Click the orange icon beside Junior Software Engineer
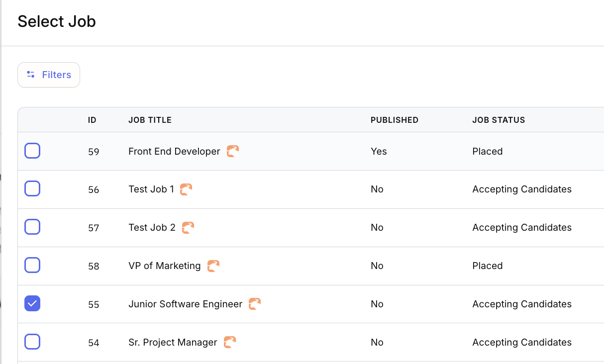 point(255,304)
